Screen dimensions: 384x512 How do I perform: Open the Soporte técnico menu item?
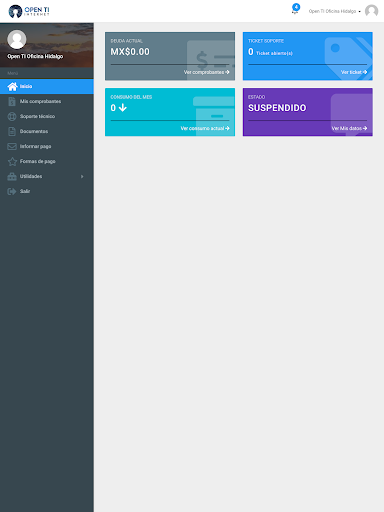coord(47,116)
